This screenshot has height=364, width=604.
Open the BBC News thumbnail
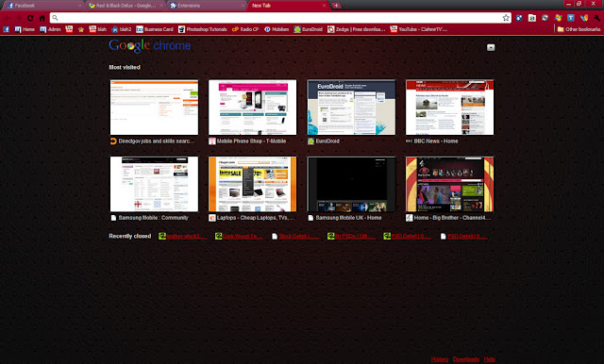[x=449, y=108]
